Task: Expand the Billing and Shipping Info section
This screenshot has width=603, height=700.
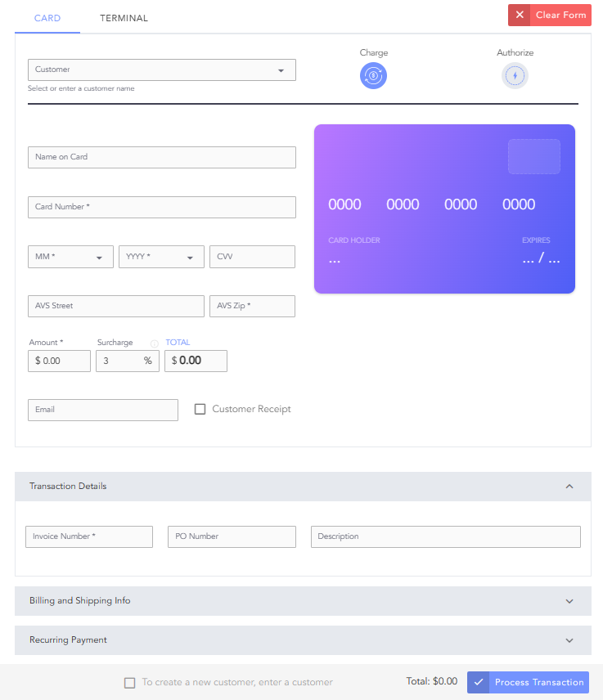Action: click(569, 600)
